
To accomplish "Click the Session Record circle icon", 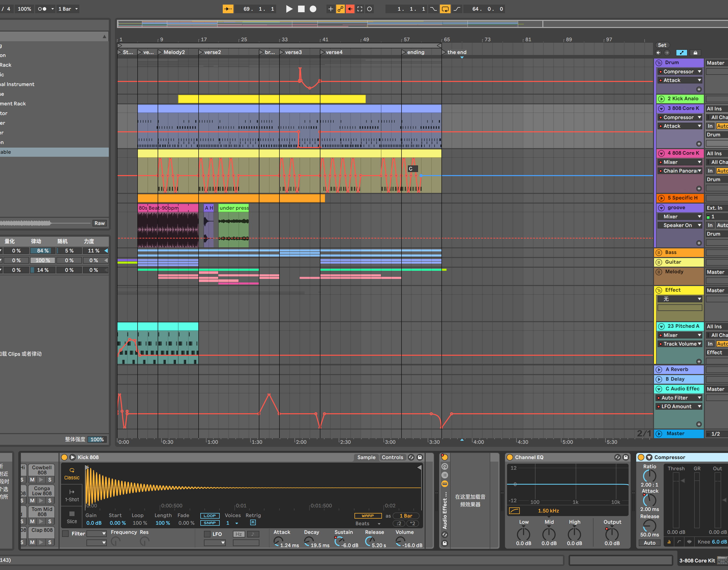I will 369,9.
